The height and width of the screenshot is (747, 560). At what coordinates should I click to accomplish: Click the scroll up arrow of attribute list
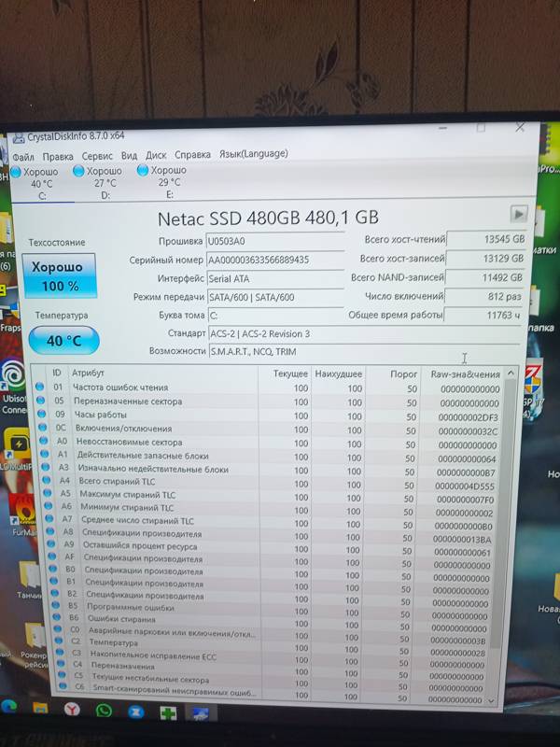click(511, 373)
